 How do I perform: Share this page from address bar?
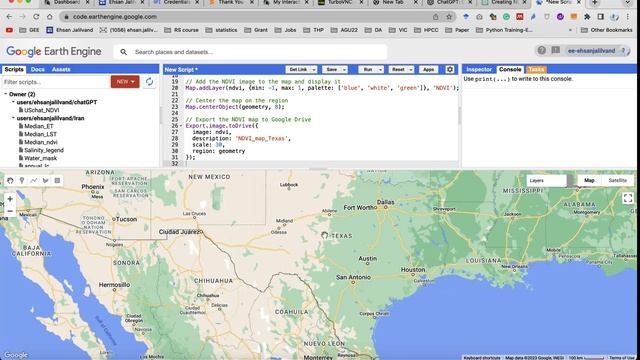click(x=436, y=17)
